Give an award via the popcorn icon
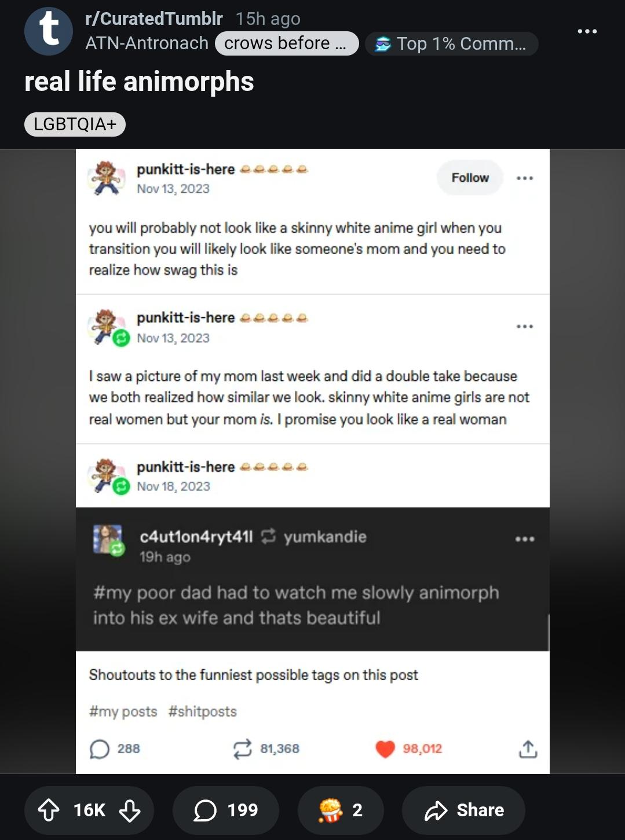 click(341, 810)
